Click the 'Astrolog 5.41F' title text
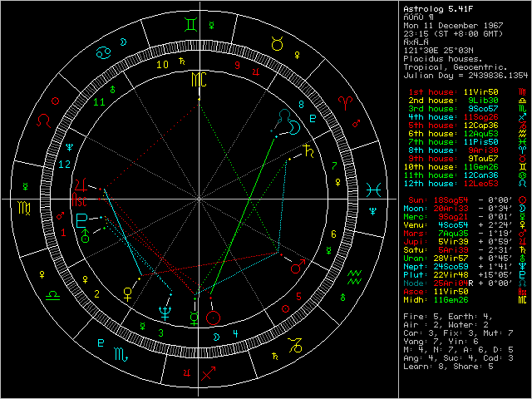The image size is (532, 399). click(x=438, y=9)
